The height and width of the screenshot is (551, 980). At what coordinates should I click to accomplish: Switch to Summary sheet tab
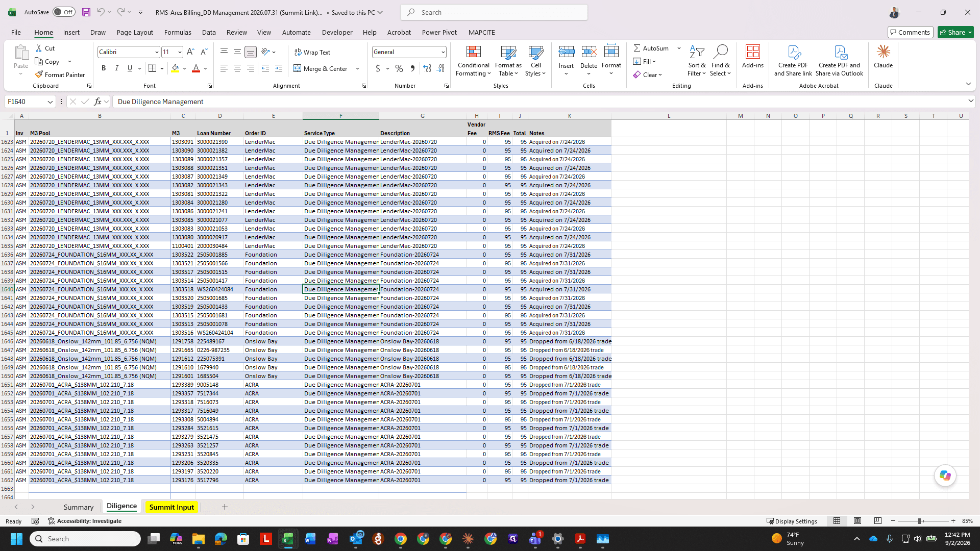click(x=78, y=507)
